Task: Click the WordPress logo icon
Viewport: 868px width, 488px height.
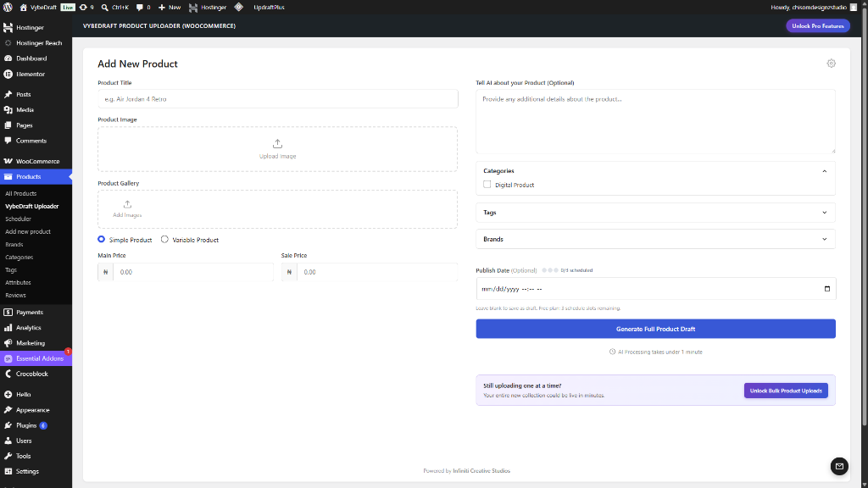Action: pos(8,7)
